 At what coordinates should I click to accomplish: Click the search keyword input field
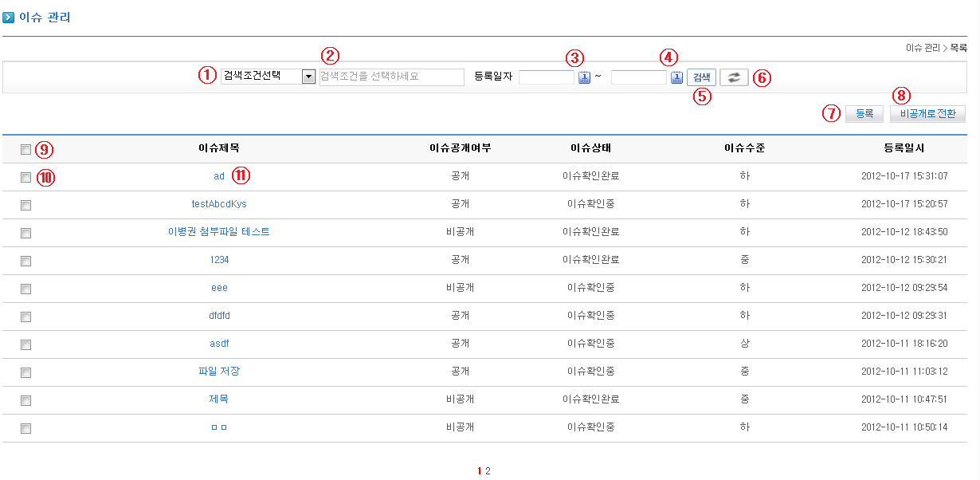(x=391, y=77)
